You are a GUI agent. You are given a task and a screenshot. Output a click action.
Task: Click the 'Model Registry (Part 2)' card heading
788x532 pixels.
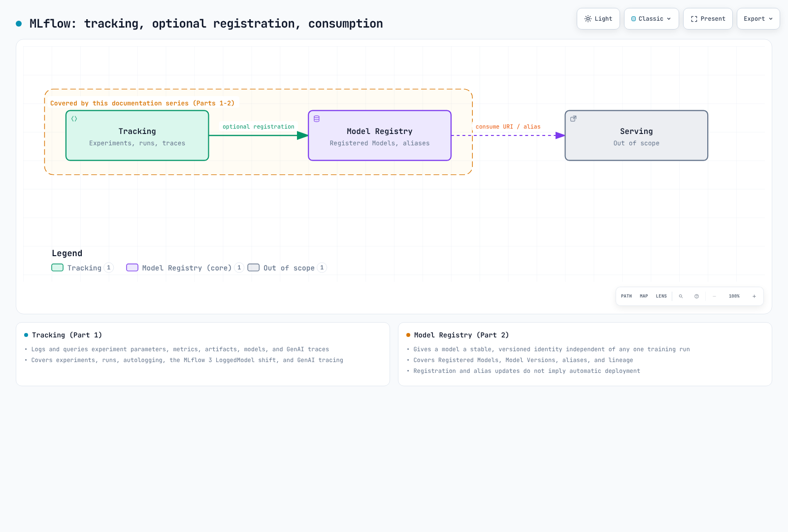[x=461, y=335]
